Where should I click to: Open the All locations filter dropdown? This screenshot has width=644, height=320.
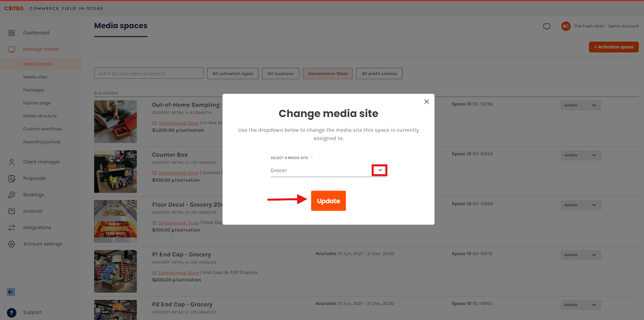click(x=281, y=73)
